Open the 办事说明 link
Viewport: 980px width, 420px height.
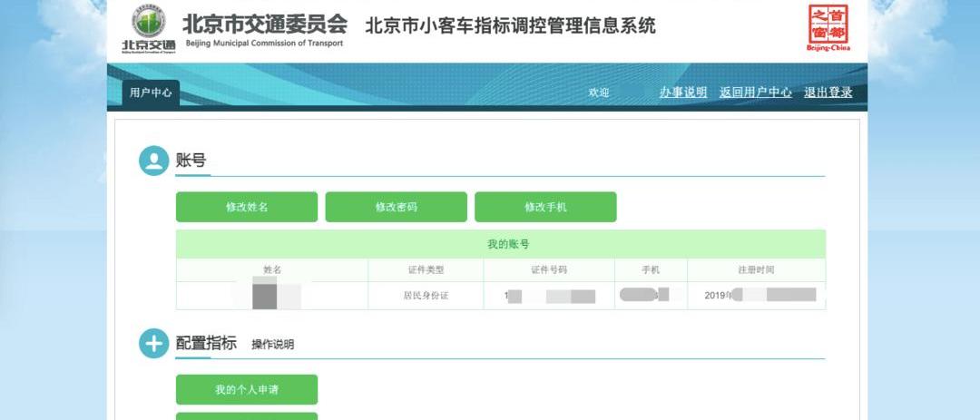pos(683,93)
